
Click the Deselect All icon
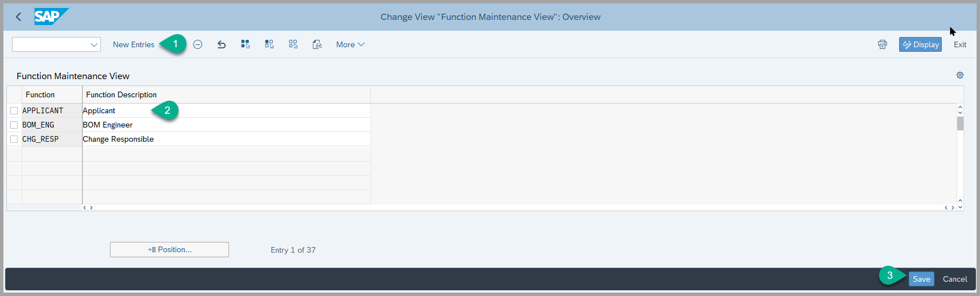tap(293, 44)
